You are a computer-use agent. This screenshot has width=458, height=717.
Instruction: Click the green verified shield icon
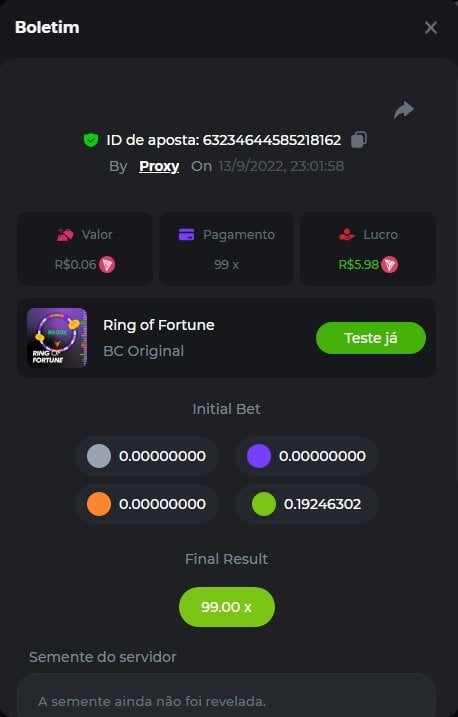point(91,140)
